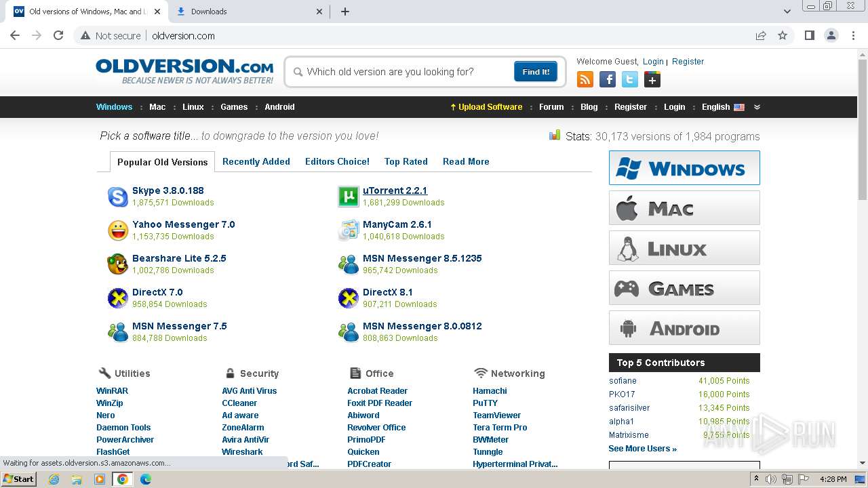
Task: Click the black plus share icon
Action: click(652, 80)
